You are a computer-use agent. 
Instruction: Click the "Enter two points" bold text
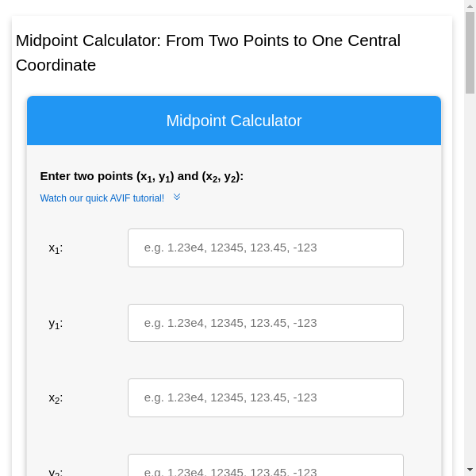click(86, 176)
